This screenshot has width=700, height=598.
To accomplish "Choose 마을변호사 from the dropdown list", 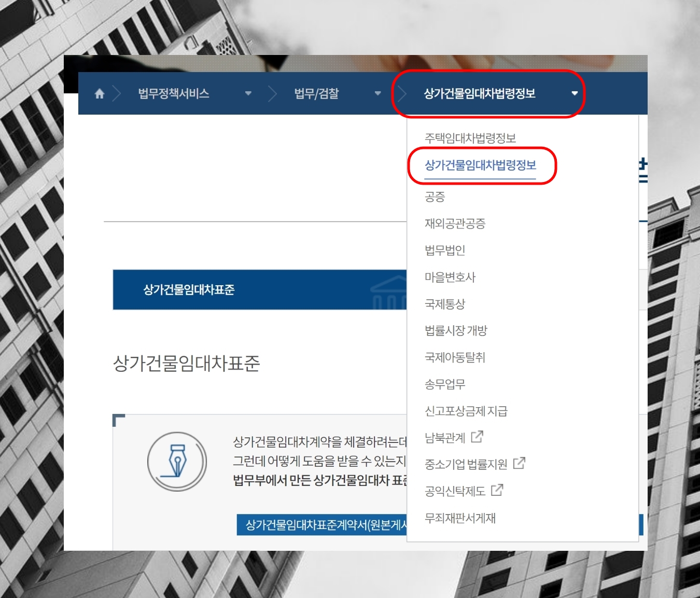I will tap(450, 277).
